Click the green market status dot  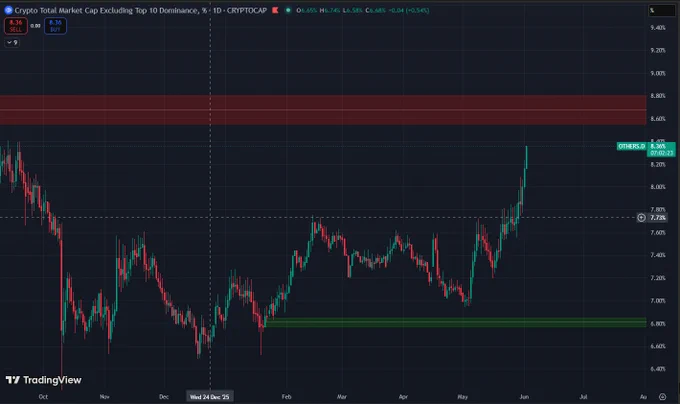point(288,10)
